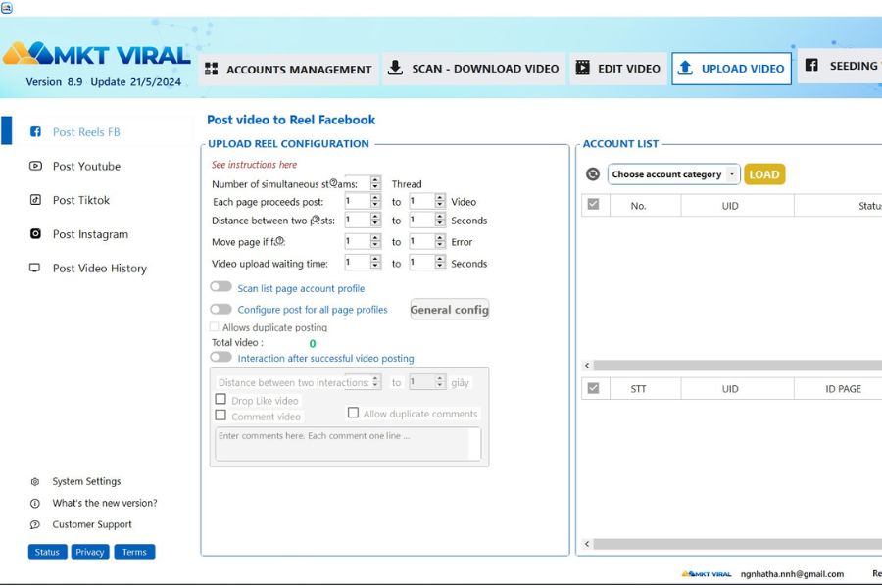This screenshot has height=588, width=882.
Task: Open the Accounts Management tab
Action: (288, 70)
